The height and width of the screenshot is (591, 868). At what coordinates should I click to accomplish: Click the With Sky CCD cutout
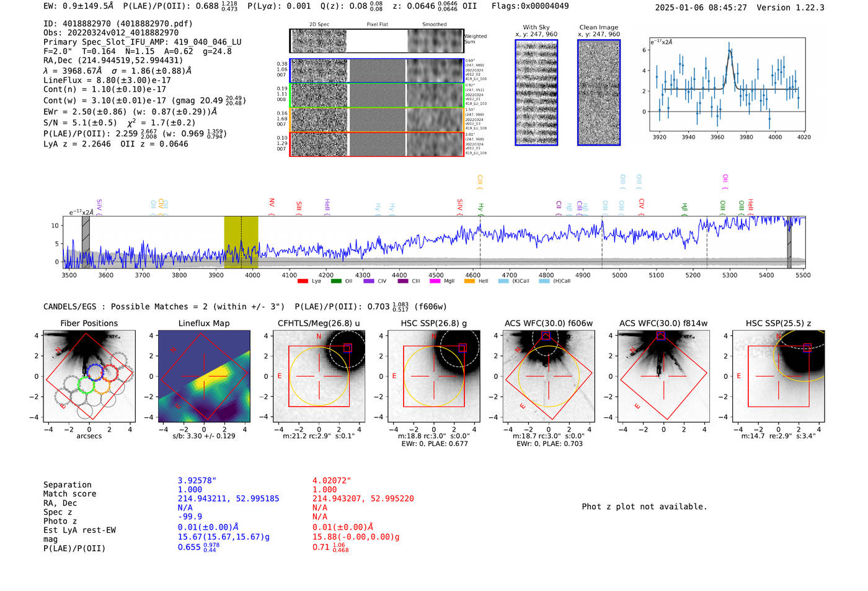click(x=536, y=92)
